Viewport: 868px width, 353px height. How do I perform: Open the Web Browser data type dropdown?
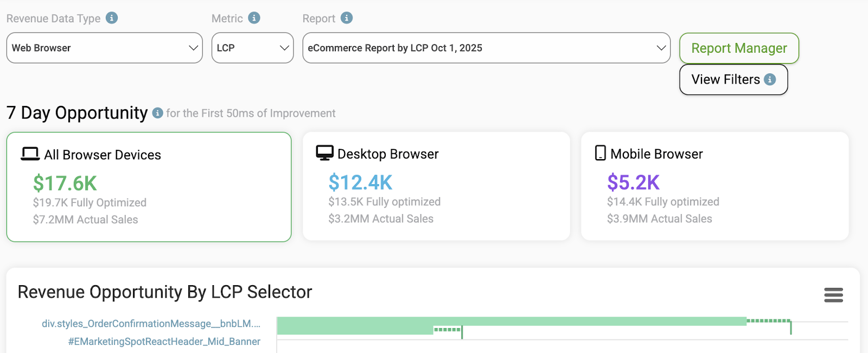[104, 48]
